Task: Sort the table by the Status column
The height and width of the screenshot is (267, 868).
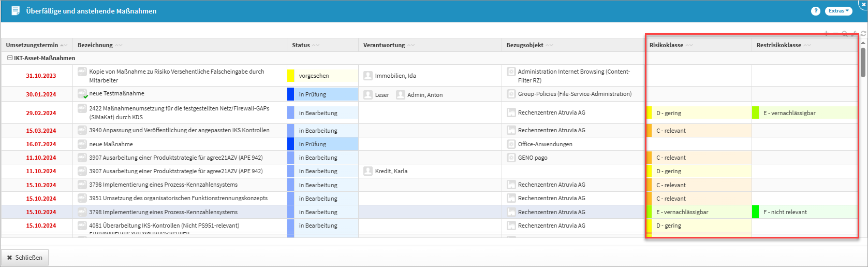Action: (301, 45)
